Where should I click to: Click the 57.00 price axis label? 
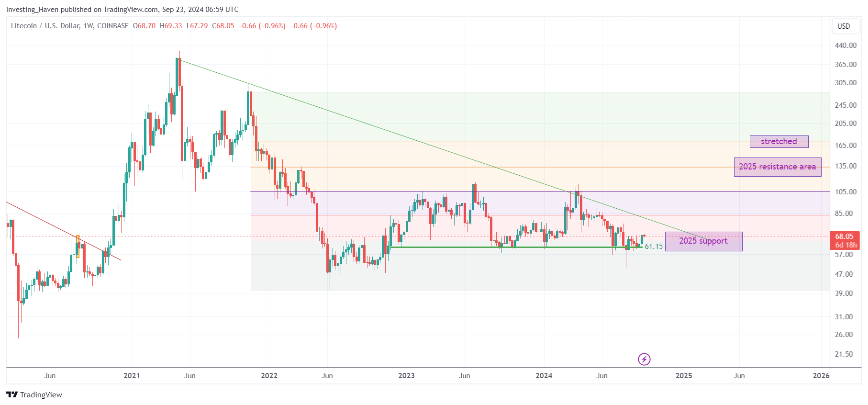[x=844, y=255]
